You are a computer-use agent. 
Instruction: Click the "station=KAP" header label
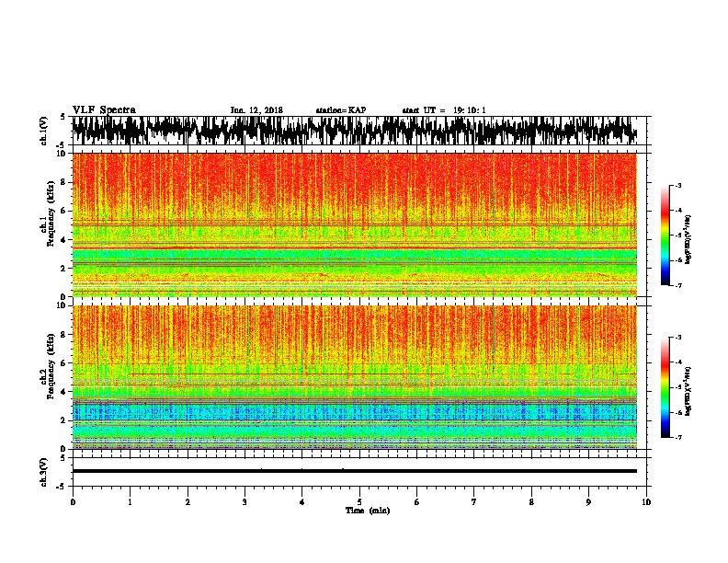pyautogui.click(x=341, y=110)
